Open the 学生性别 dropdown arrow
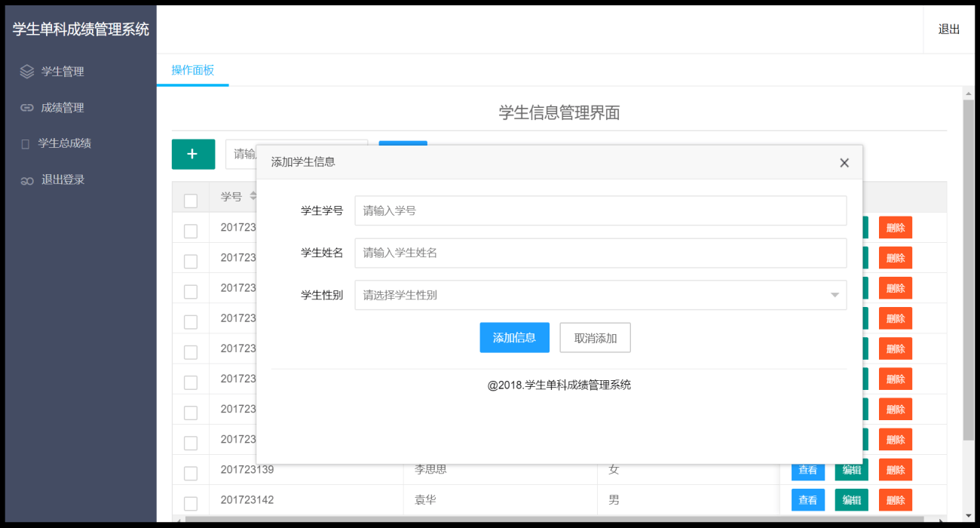 (x=835, y=295)
